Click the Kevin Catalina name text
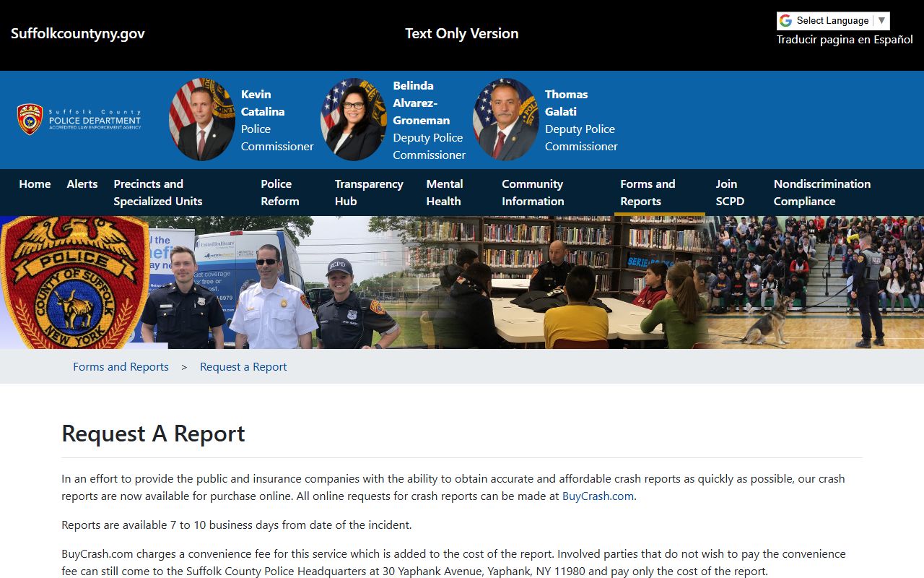924x578 pixels. point(263,103)
